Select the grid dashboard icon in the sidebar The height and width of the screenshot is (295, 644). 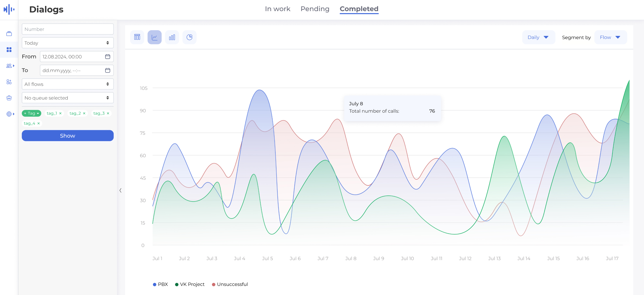9,49
